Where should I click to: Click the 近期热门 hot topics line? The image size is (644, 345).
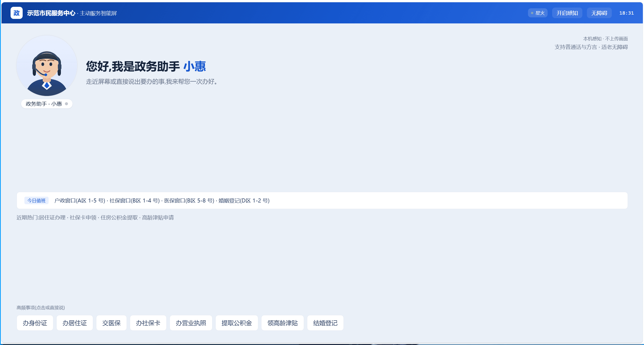coord(95,218)
